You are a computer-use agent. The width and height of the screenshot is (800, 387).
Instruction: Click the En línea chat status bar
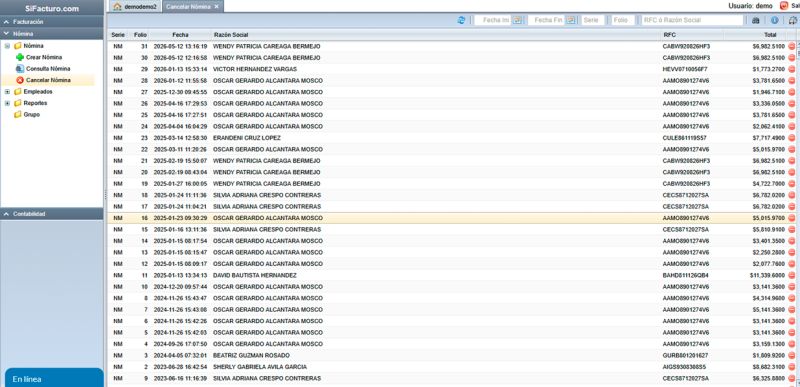(x=54, y=378)
